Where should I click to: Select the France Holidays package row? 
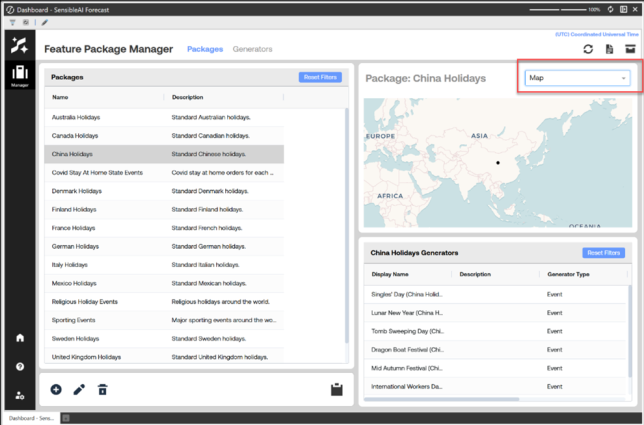(164, 228)
